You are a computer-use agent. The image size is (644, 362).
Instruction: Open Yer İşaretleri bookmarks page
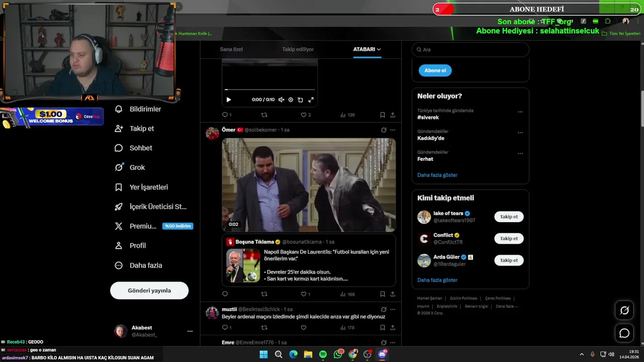[141, 187]
